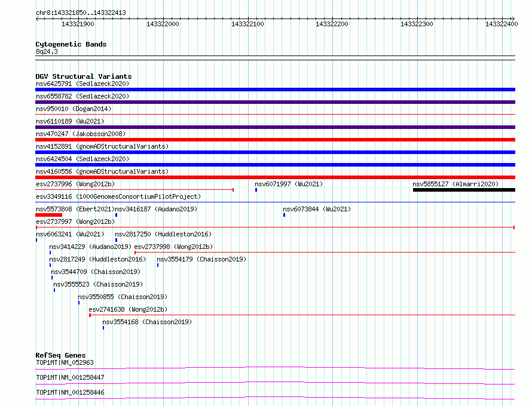This screenshot has height=406, width=532.
Task: Click the blue bar under nsv6425791
Action: pos(275,90)
